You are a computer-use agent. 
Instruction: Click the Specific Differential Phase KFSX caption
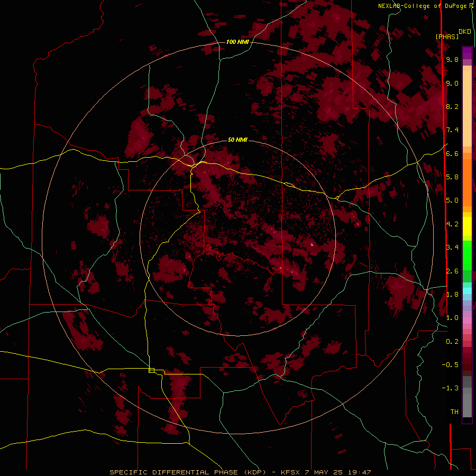240,472
